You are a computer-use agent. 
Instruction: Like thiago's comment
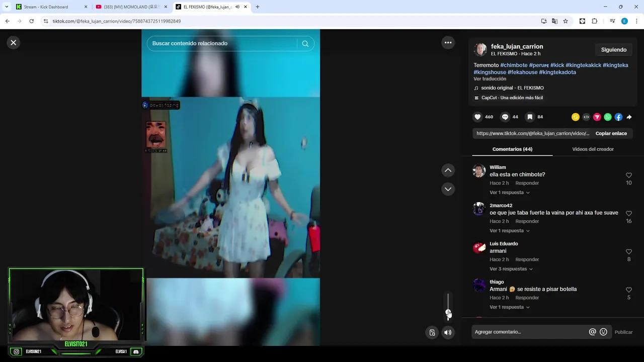click(x=629, y=290)
